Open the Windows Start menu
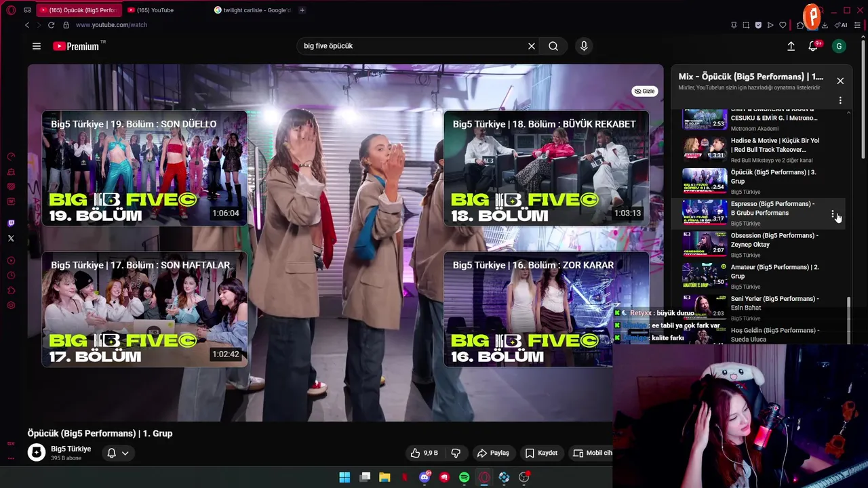The height and width of the screenshot is (488, 868). point(344,477)
